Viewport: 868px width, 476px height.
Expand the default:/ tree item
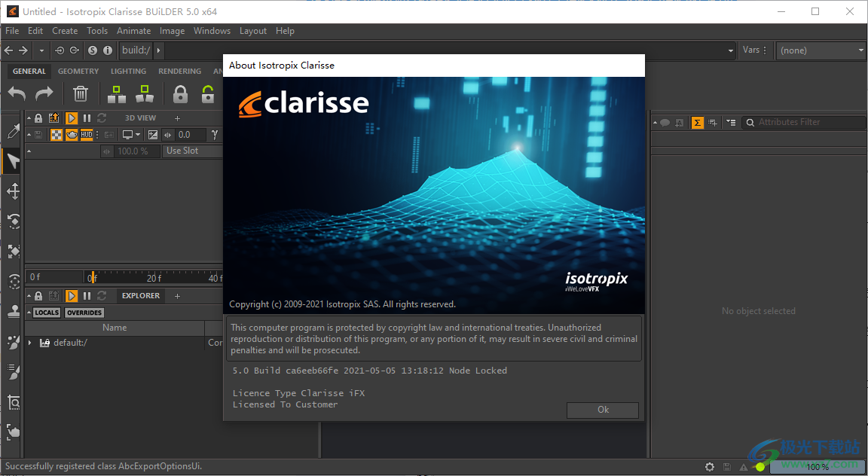point(30,343)
